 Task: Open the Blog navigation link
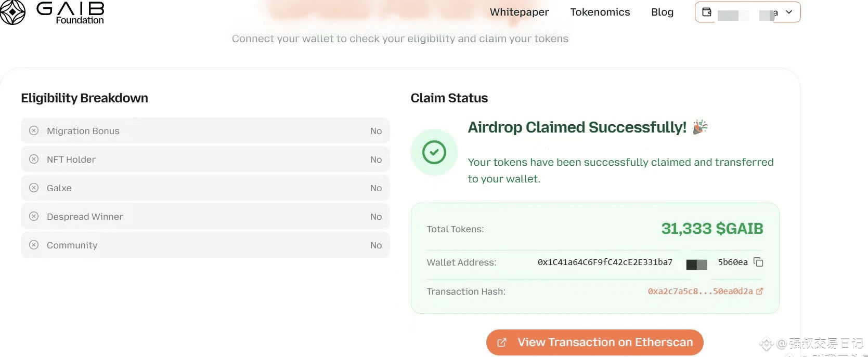point(662,12)
